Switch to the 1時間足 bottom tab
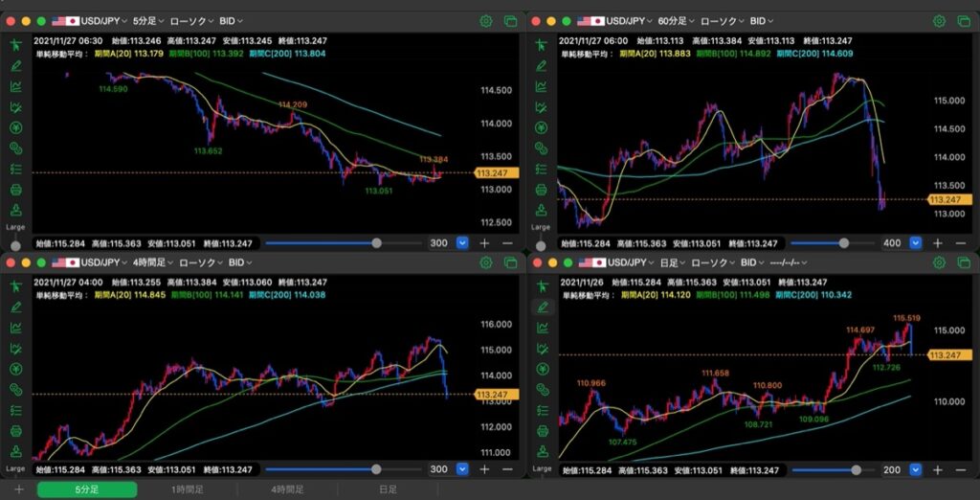Image resolution: width=980 pixels, height=500 pixels. (x=188, y=489)
